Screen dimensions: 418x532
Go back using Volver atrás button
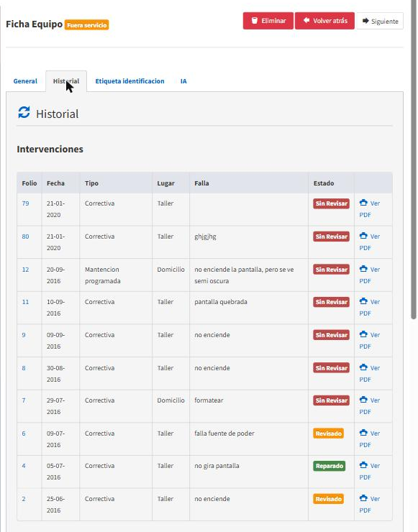(324, 21)
